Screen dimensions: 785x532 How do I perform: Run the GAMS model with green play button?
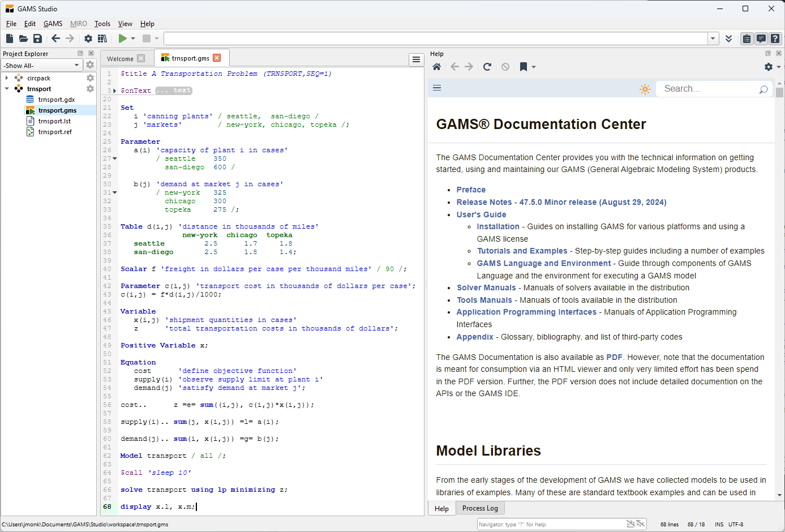122,38
